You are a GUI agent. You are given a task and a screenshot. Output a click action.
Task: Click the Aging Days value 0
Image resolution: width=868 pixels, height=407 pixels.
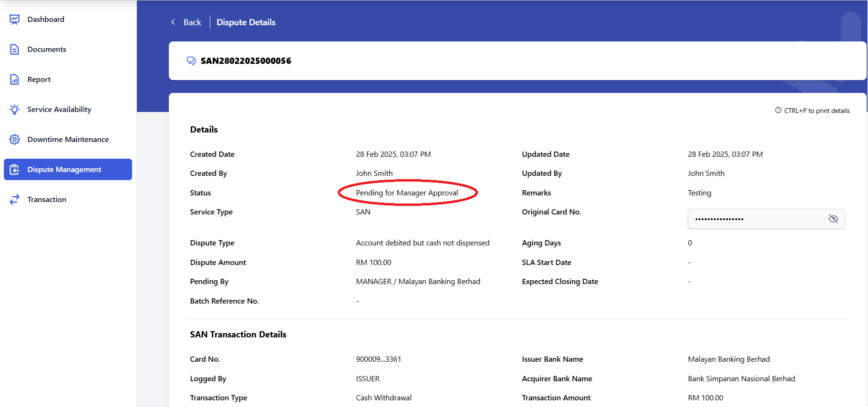pyautogui.click(x=690, y=243)
